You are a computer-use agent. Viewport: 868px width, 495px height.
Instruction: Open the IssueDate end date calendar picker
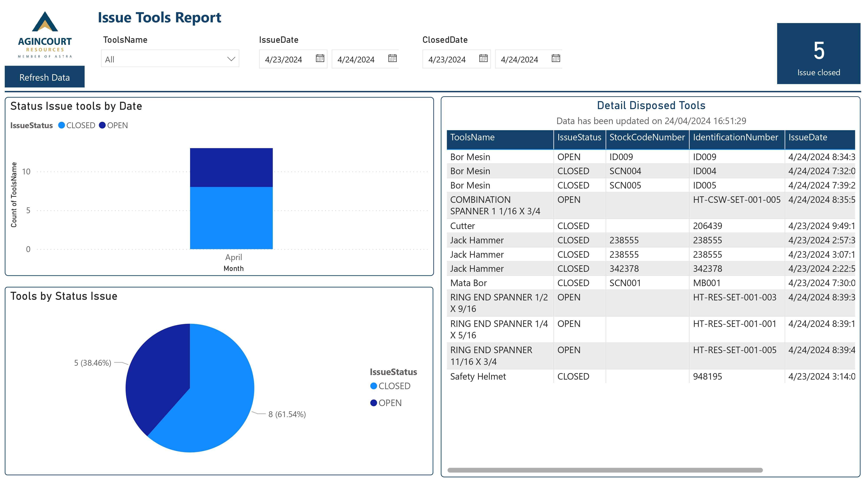coord(392,59)
